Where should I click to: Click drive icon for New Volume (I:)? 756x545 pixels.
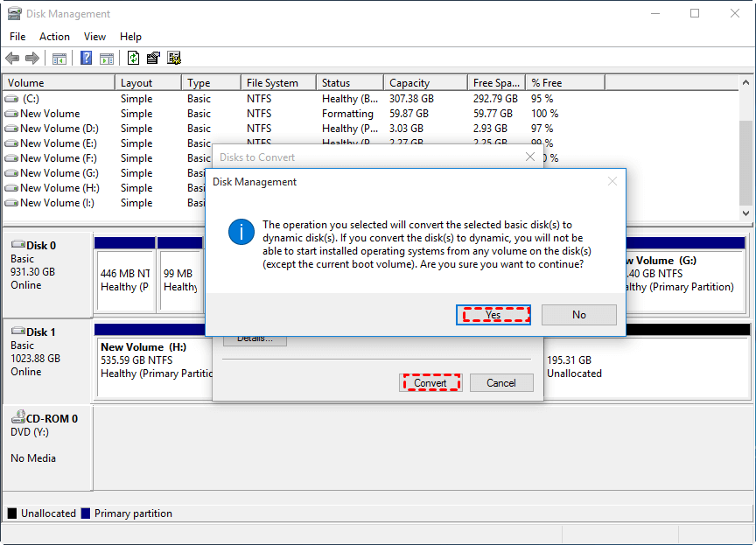click(x=11, y=203)
